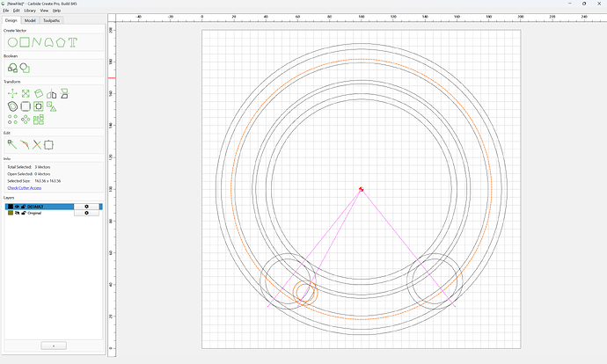607x364 pixels.
Task: Activate the Node Edit tool
Action: pyautogui.click(x=12, y=145)
